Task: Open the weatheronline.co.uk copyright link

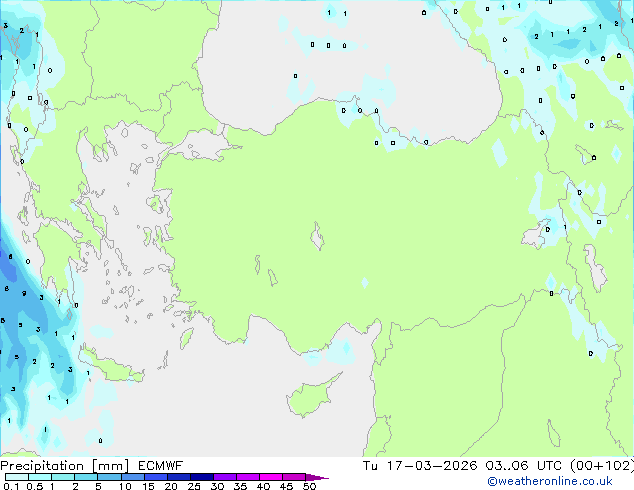Action: pos(549,481)
